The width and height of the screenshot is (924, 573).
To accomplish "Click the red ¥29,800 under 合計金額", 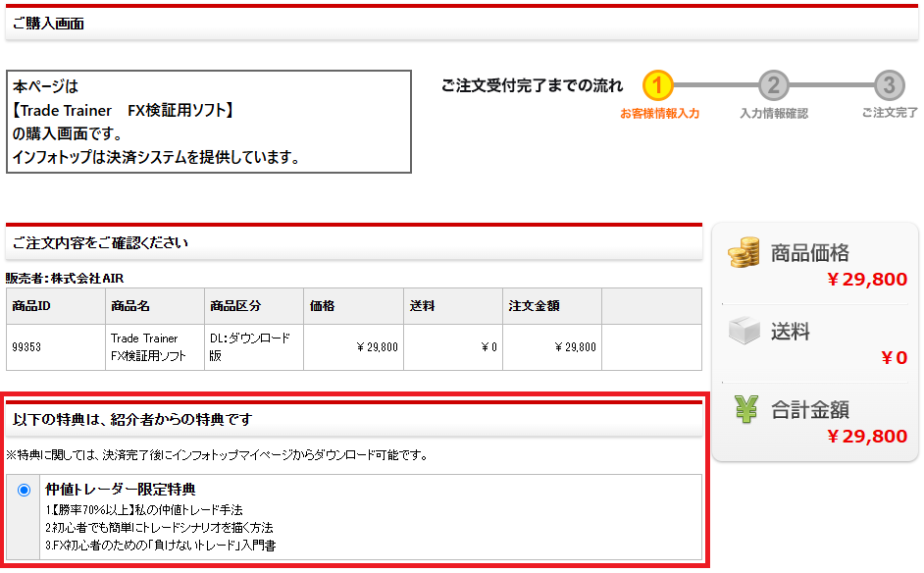I will (867, 437).
